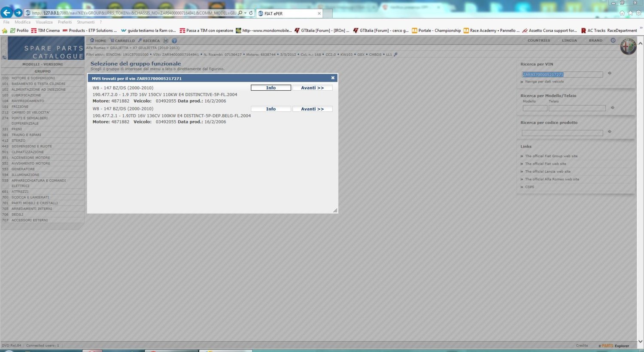The image size is (644, 352).
Task: Open the File menu
Action: [x=6, y=22]
